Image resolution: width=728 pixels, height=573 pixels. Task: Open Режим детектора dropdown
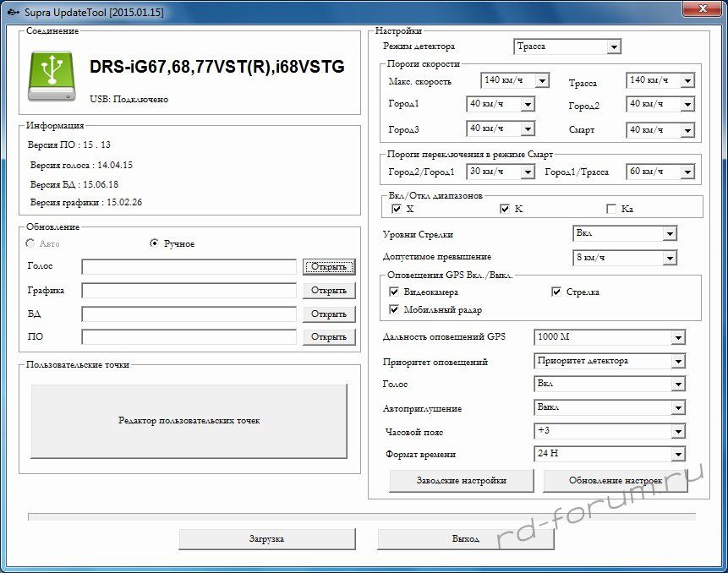(x=567, y=46)
